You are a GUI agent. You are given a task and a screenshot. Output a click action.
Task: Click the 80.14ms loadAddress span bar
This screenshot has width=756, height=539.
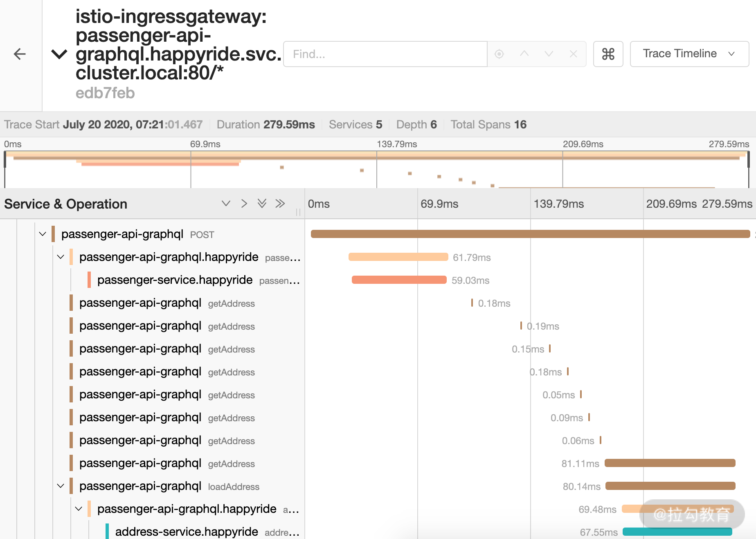(x=670, y=486)
